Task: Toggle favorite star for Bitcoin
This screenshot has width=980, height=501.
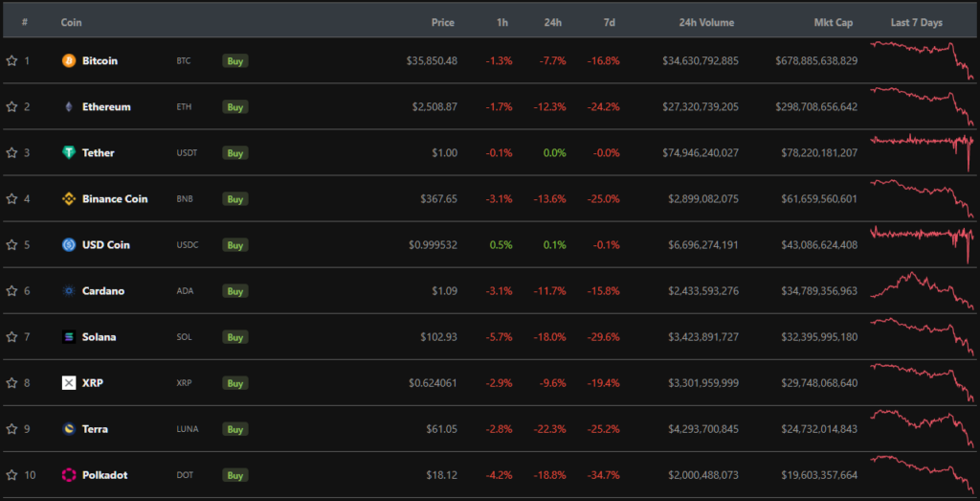Action: point(11,61)
